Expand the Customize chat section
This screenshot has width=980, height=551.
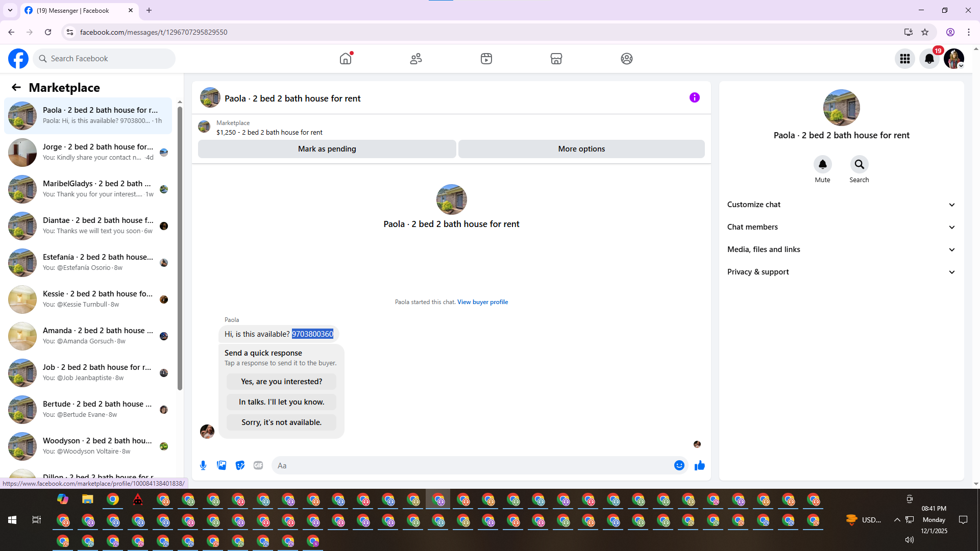point(842,205)
